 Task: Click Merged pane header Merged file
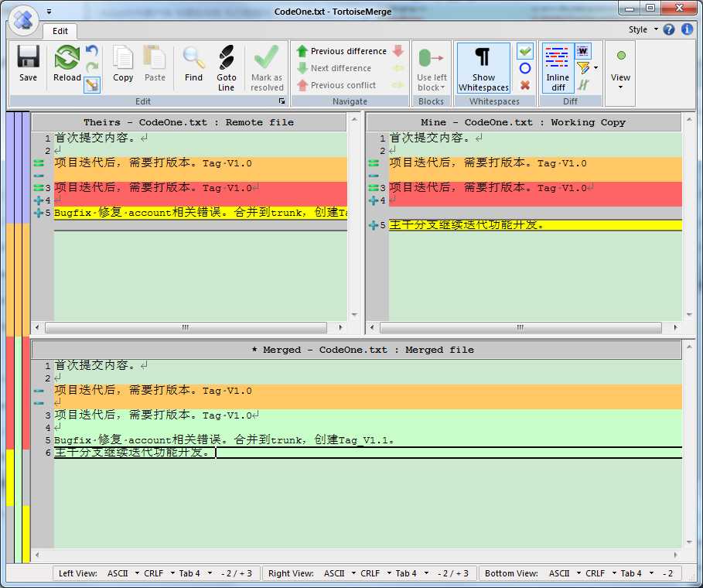[x=357, y=350]
